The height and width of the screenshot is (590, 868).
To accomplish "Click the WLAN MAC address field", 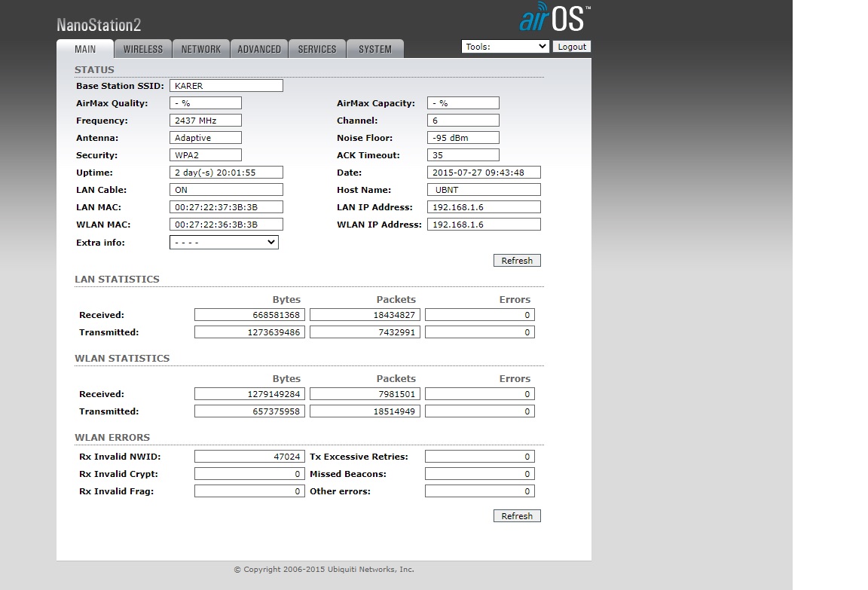I will click(x=226, y=224).
